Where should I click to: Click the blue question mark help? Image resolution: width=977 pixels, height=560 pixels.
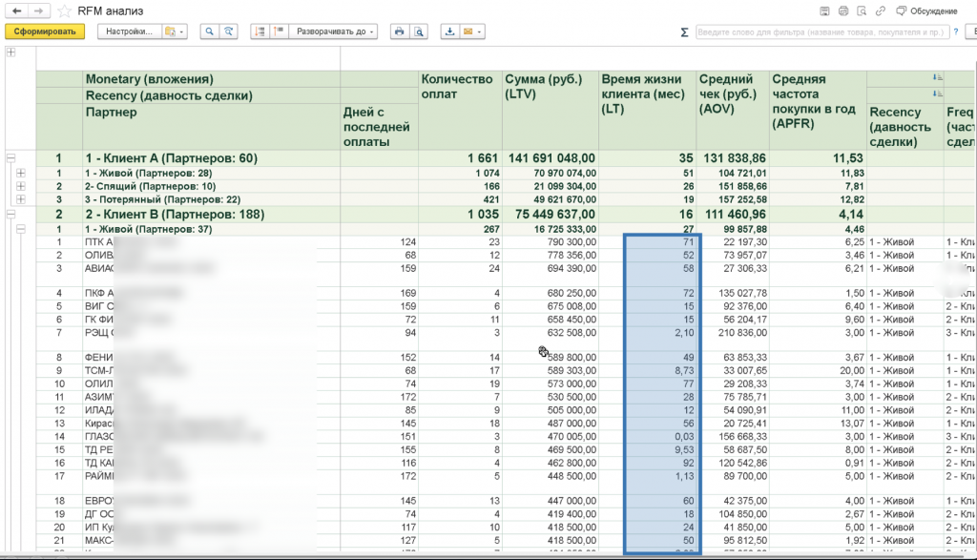[x=956, y=31]
